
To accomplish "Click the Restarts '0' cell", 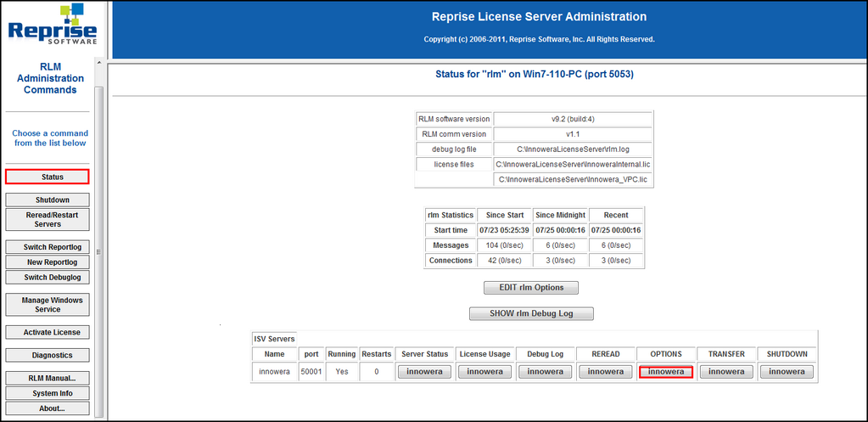I will (x=377, y=372).
